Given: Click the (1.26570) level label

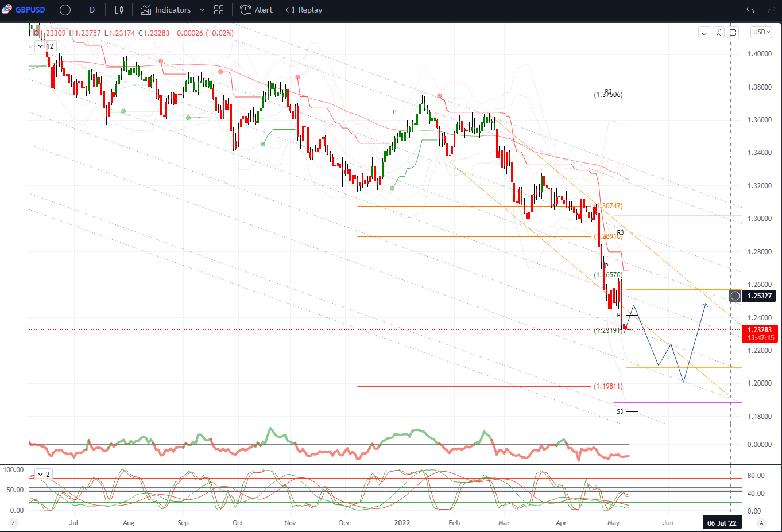Looking at the screenshot, I should tap(608, 275).
